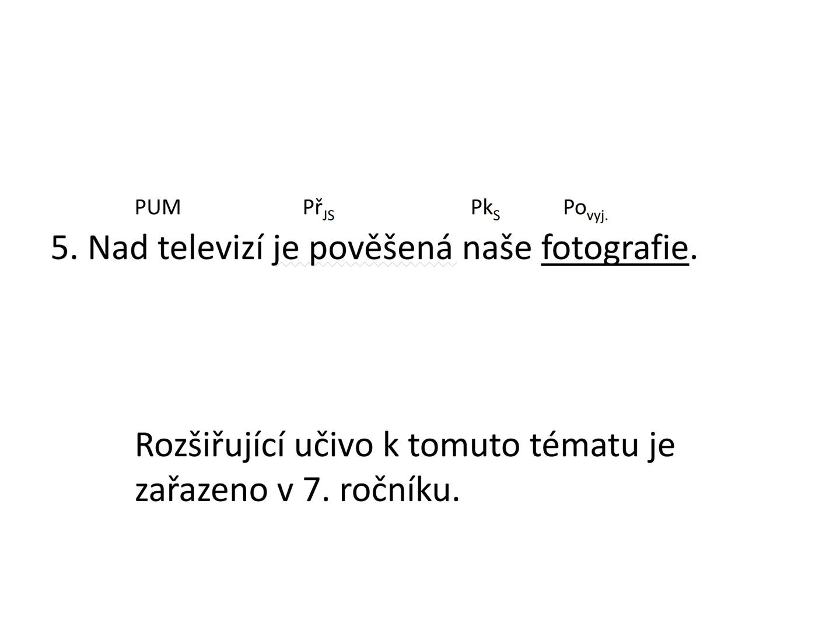Image resolution: width=840 pixels, height=630 pixels.
Task: Click the PUM label above the sentence
Action: (157, 207)
